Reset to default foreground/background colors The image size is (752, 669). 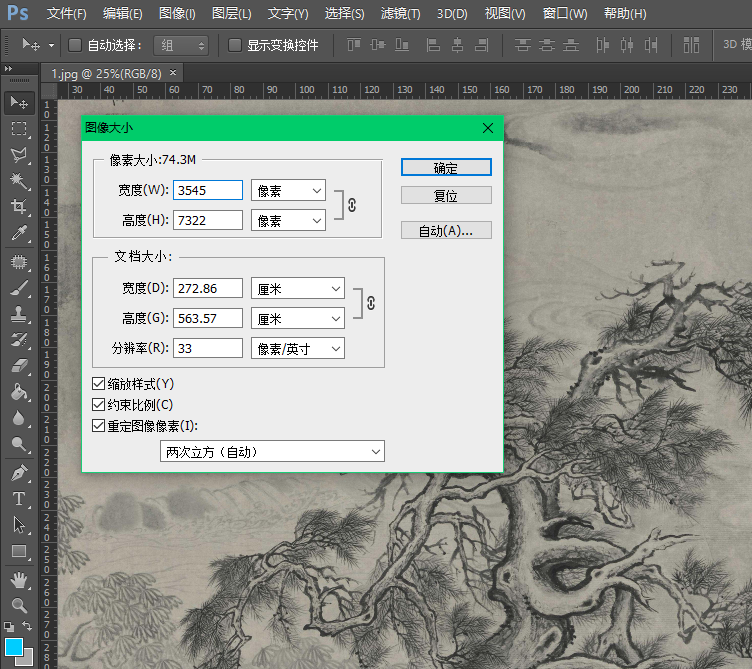[x=9, y=626]
